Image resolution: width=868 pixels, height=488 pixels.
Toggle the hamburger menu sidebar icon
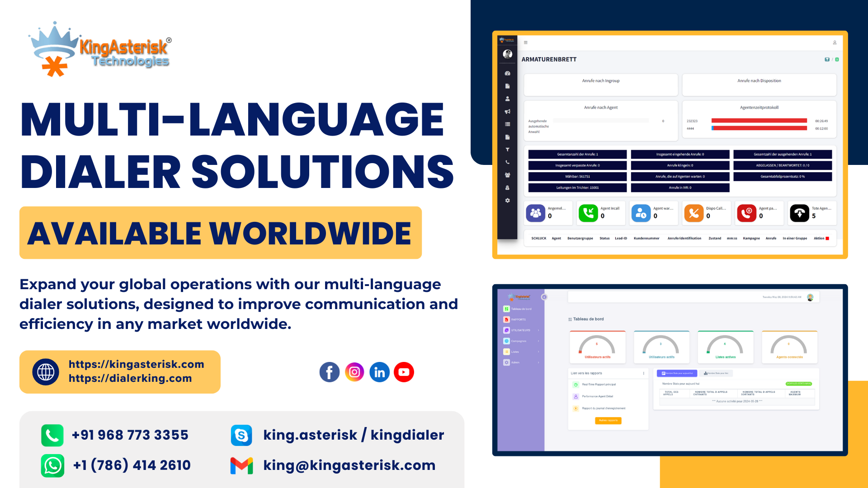click(525, 42)
